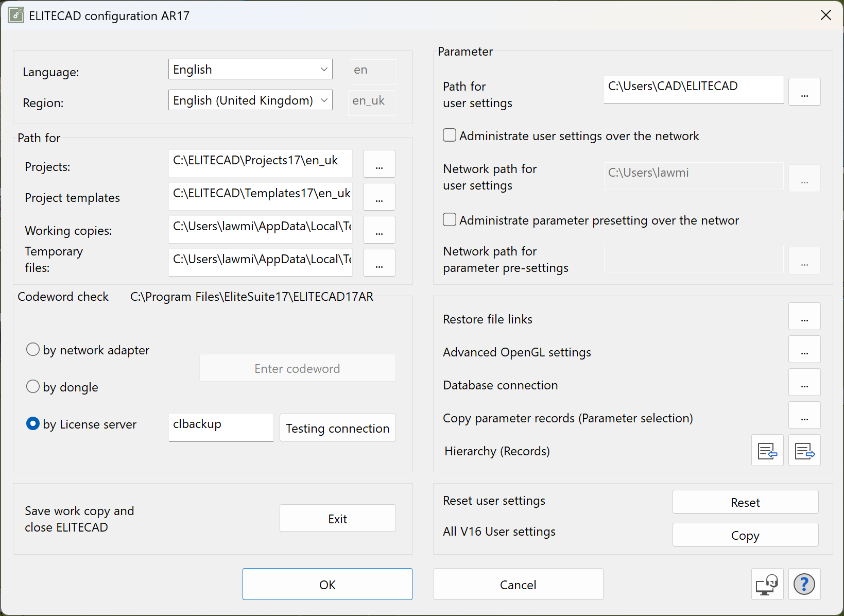Open Database connection settings button
This screenshot has width=844, height=616.
[804, 382]
